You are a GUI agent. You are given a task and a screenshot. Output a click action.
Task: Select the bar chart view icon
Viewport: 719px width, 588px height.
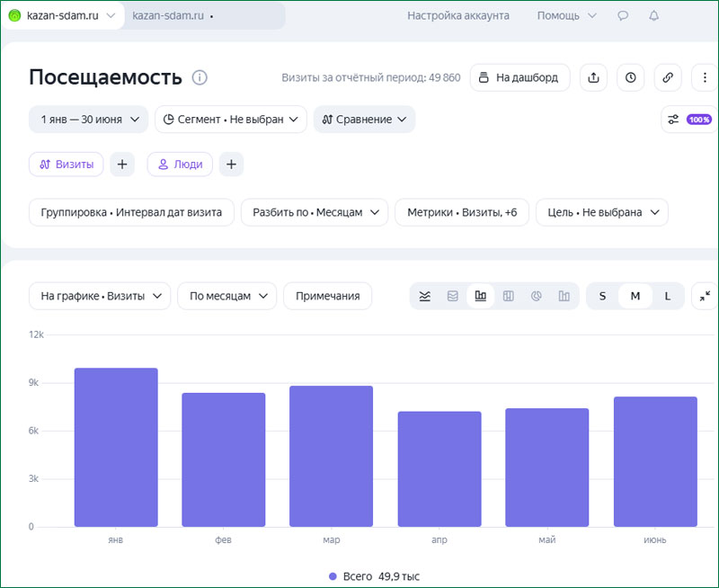(x=480, y=296)
